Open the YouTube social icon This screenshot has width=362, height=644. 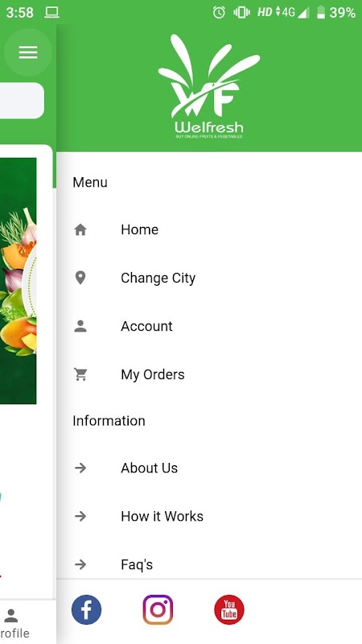229,609
